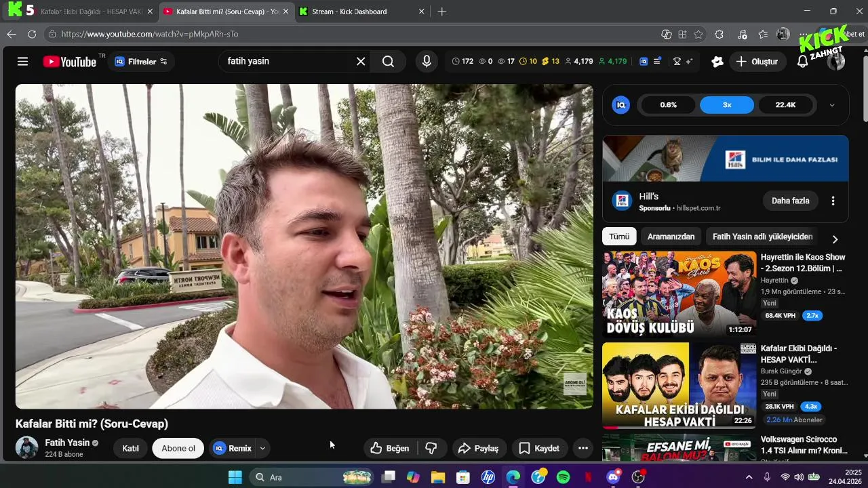Screen dimensions: 868x488
Task: Reload the page
Action: [32, 34]
